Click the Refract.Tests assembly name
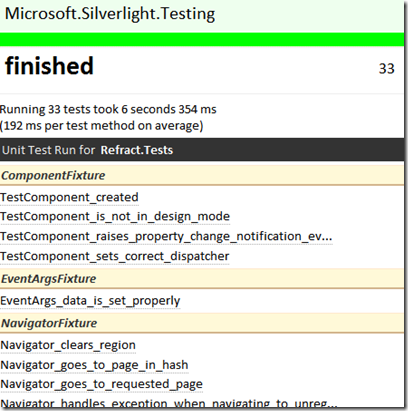The width and height of the screenshot is (408, 411). [137, 150]
